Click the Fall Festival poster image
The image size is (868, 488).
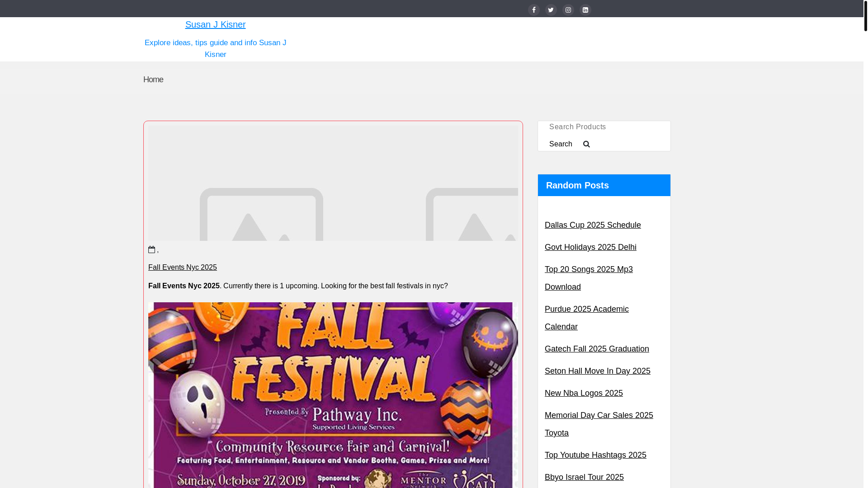click(x=333, y=395)
